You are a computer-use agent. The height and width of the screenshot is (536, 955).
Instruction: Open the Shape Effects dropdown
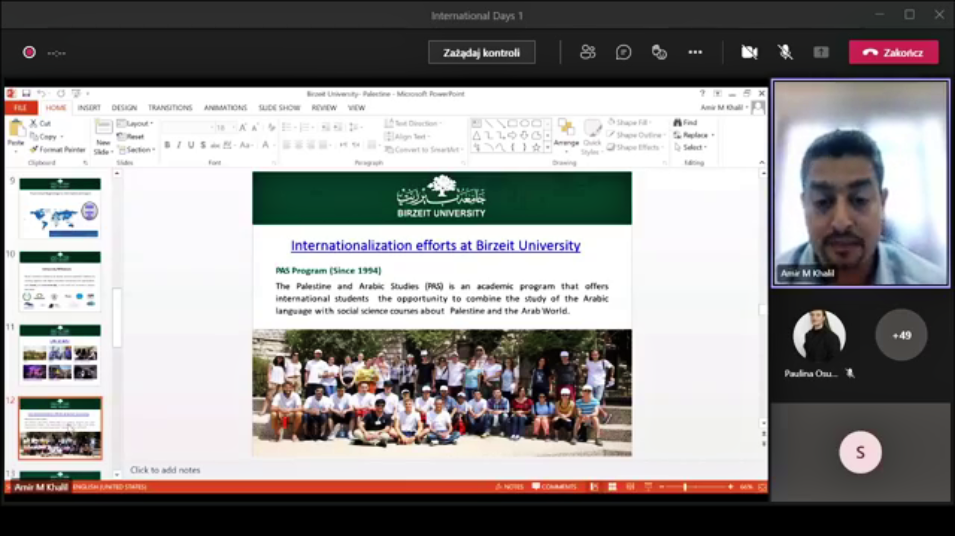635,147
